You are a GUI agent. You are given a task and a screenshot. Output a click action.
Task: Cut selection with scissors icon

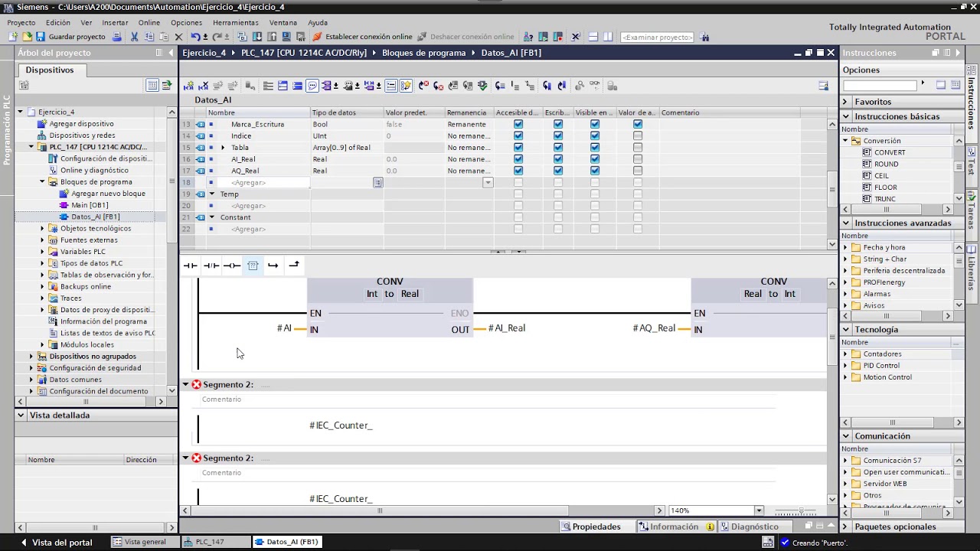click(x=135, y=37)
